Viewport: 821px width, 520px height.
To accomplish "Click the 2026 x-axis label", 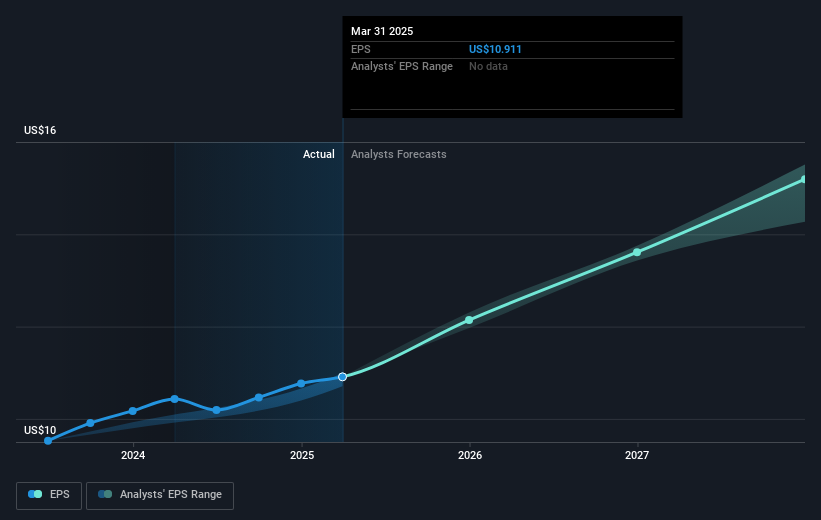I will click(470, 456).
